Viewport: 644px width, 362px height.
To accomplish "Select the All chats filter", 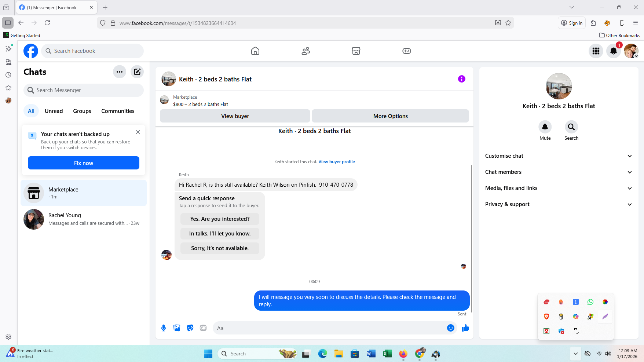I will click(31, 111).
